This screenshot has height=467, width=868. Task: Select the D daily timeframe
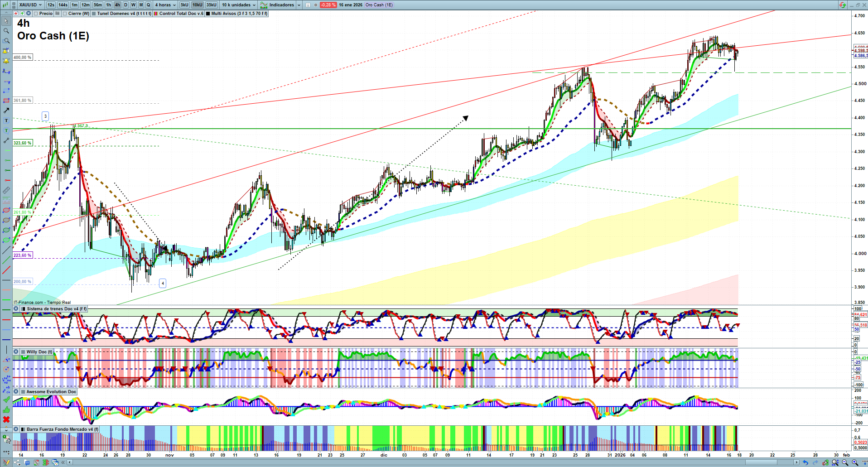click(125, 5)
